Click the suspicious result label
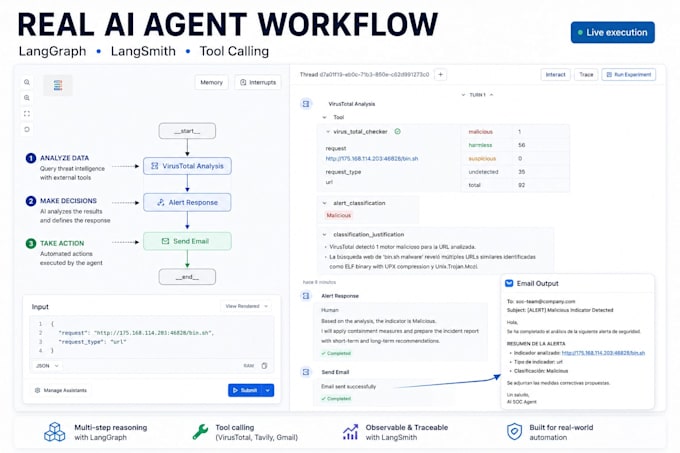The image size is (680, 453). click(x=482, y=159)
